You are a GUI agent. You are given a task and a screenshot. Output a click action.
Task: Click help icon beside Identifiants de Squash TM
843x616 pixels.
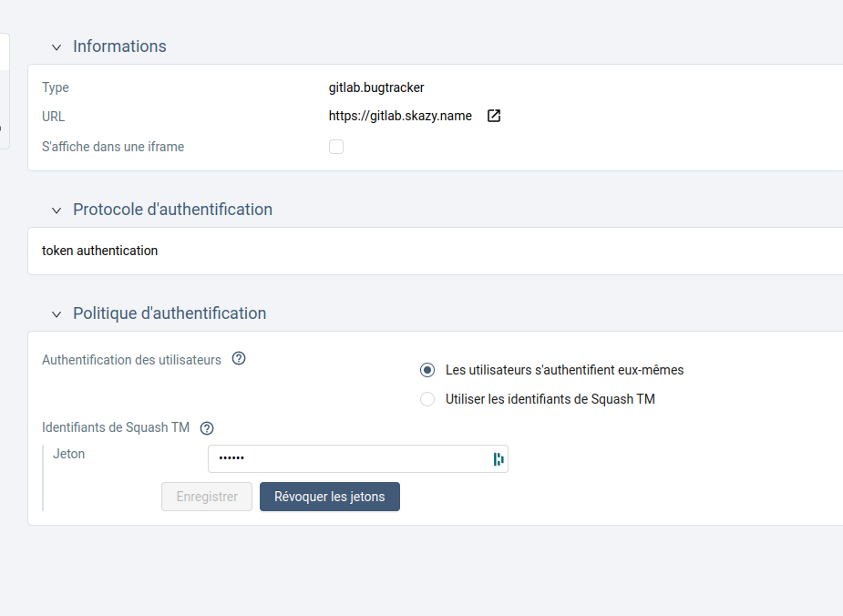click(x=207, y=428)
